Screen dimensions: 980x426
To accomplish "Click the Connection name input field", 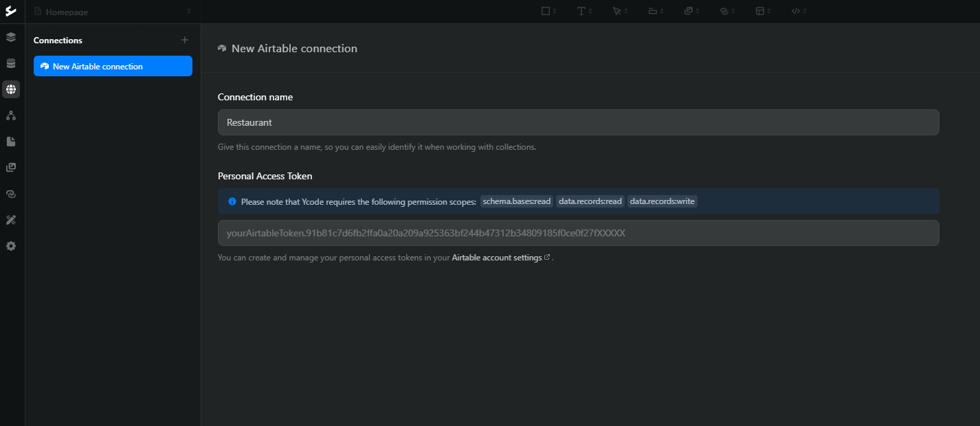I will (x=578, y=122).
